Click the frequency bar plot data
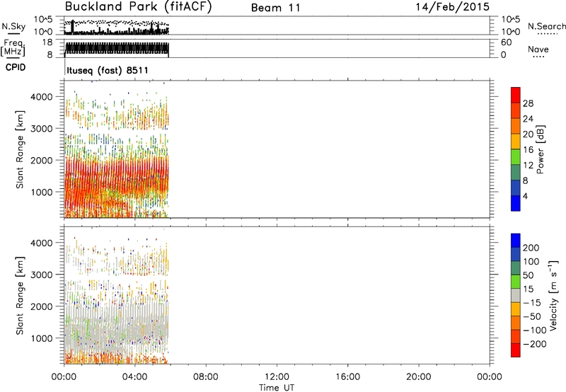 117,49
